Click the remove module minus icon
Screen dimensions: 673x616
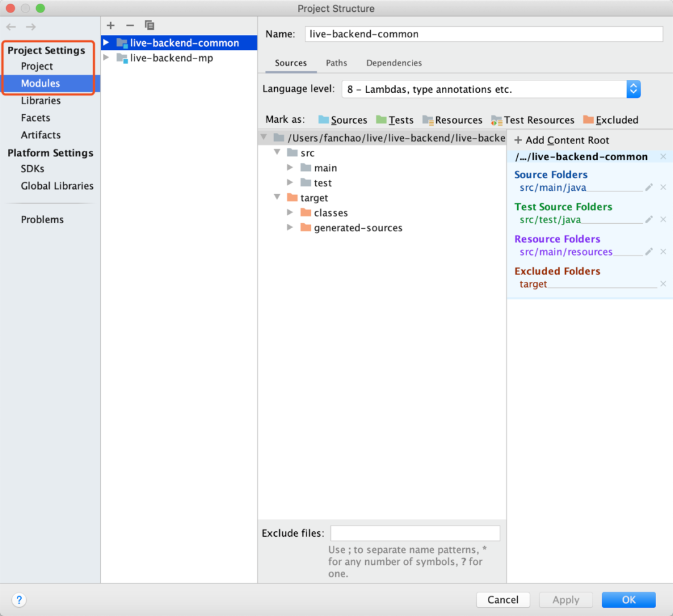(x=130, y=26)
